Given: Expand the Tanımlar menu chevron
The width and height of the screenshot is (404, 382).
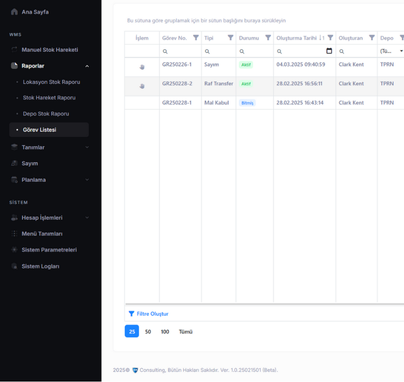Looking at the screenshot, I should point(87,147).
